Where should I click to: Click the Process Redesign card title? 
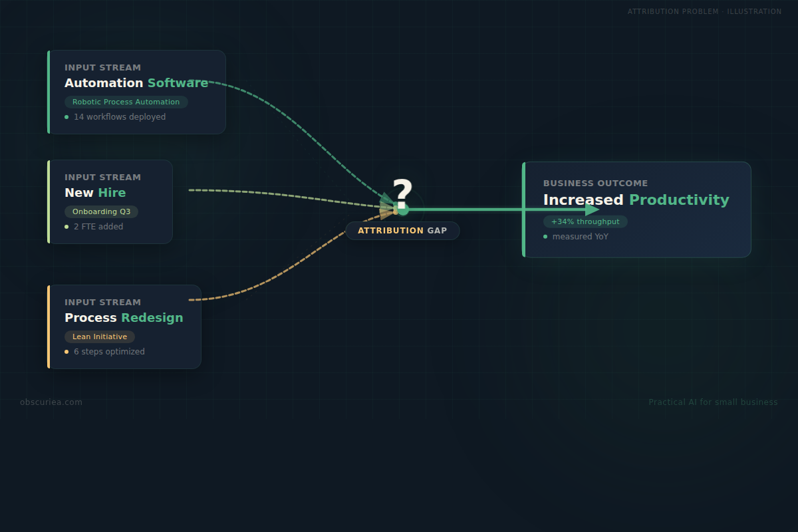124,318
